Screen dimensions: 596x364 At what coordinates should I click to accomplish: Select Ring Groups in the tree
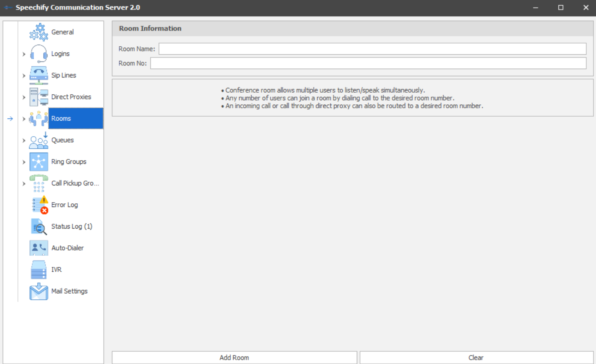click(69, 161)
